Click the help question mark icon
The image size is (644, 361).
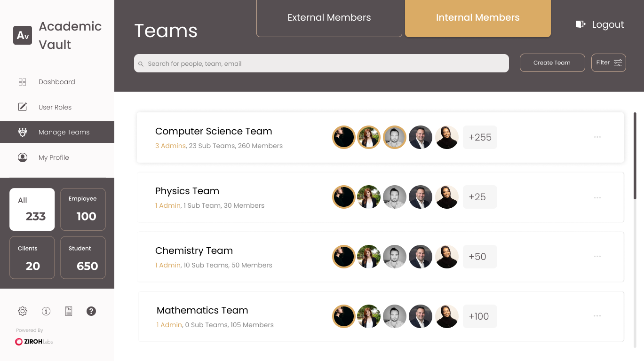point(91,311)
